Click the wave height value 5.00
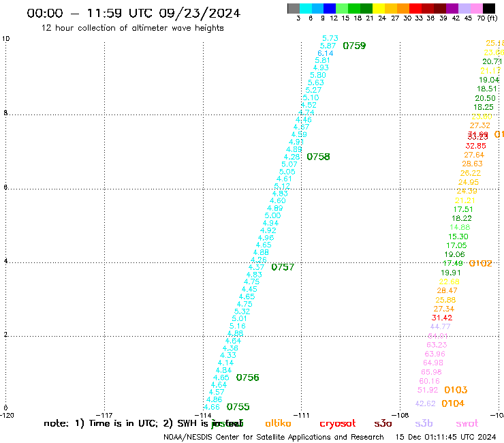 coord(272,215)
